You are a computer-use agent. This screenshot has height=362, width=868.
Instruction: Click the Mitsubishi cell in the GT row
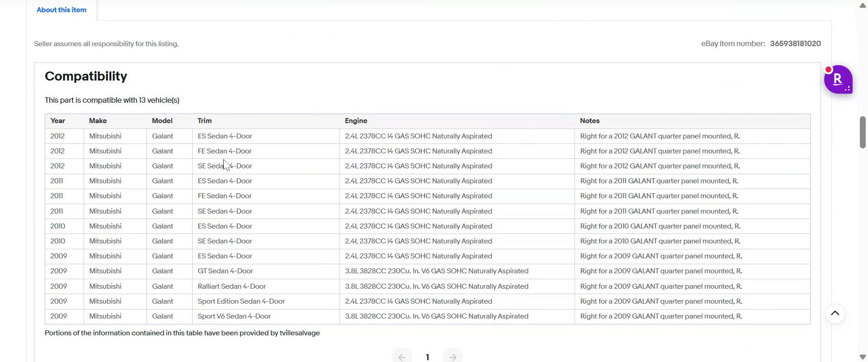point(115,271)
